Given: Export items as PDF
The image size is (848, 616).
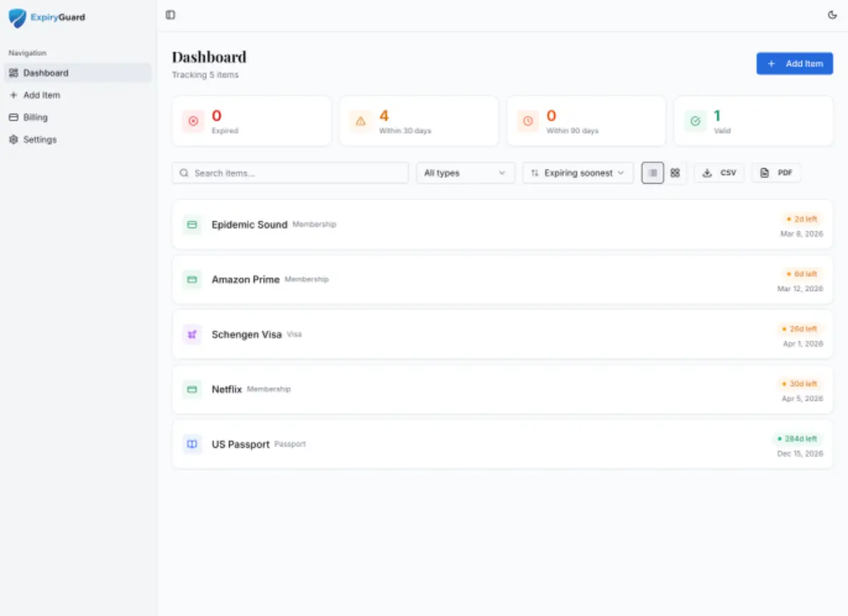Looking at the screenshot, I should [x=776, y=173].
